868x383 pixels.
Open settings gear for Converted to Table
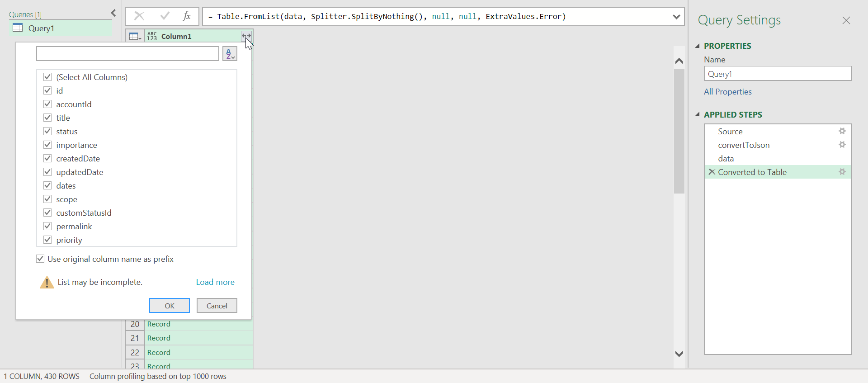tap(842, 172)
